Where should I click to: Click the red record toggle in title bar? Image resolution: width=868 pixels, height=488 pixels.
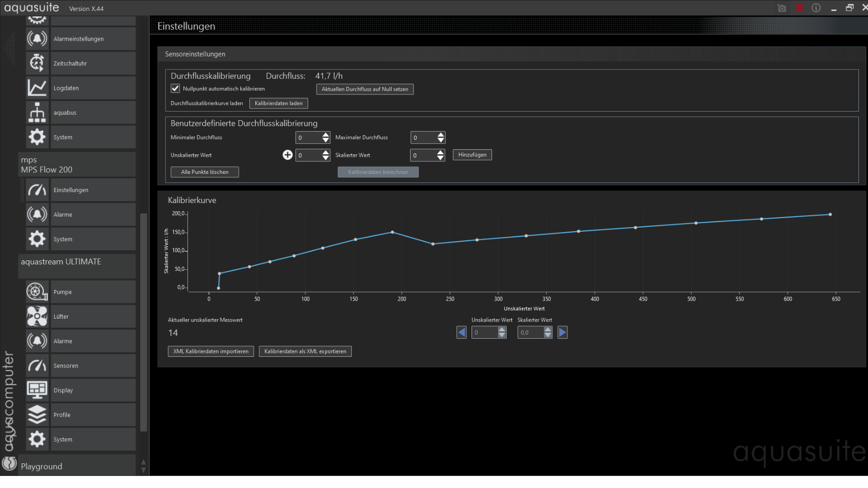click(799, 8)
